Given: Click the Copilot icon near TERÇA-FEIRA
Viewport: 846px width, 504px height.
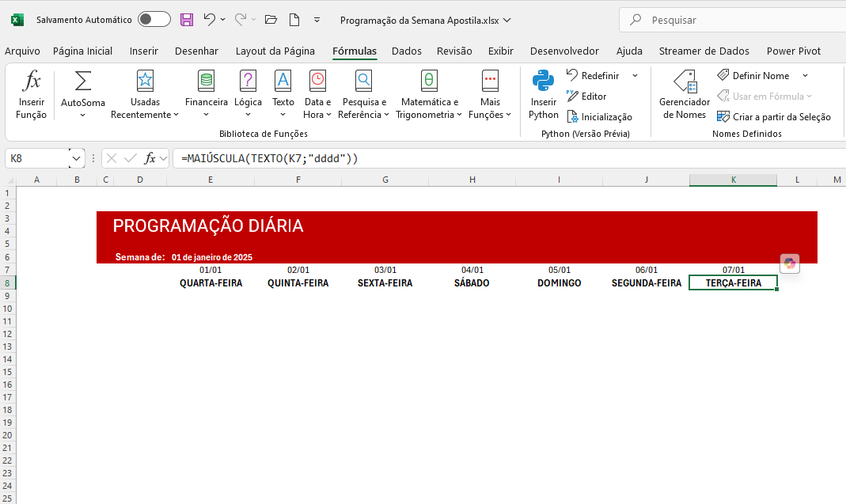Looking at the screenshot, I should [x=789, y=263].
